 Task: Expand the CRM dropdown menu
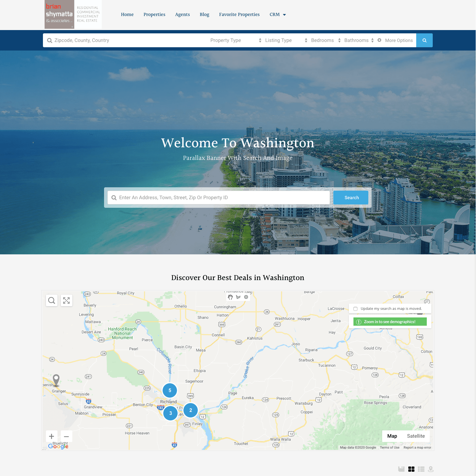coord(277,15)
